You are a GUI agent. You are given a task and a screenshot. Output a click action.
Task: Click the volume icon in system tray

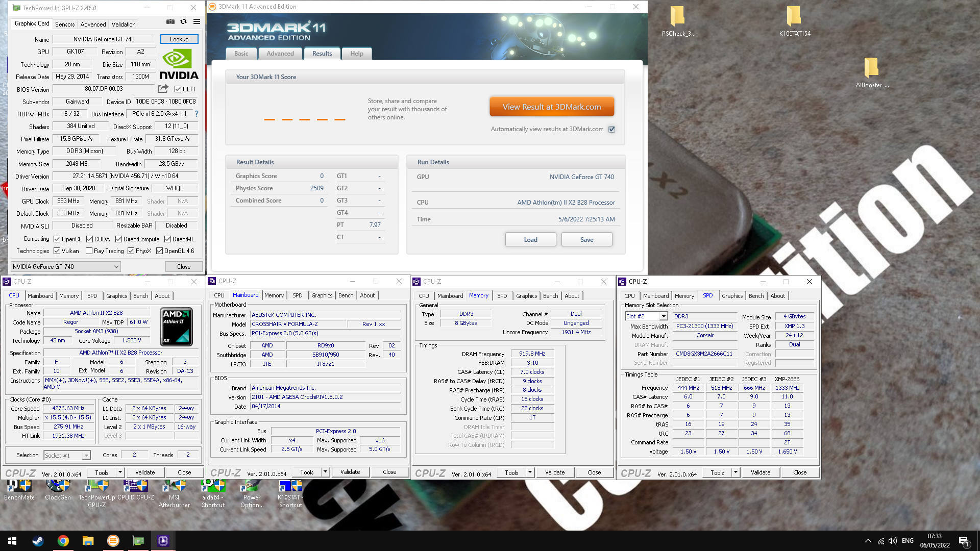tap(892, 541)
